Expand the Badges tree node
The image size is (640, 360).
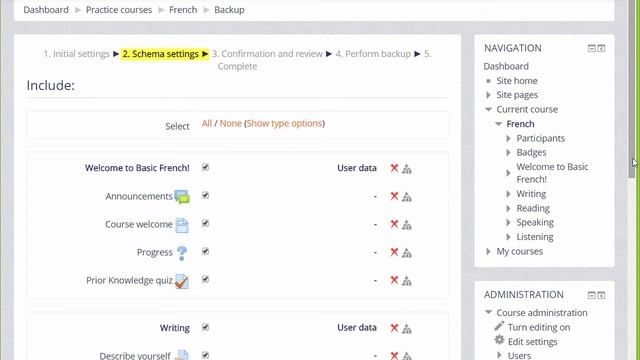click(x=508, y=153)
